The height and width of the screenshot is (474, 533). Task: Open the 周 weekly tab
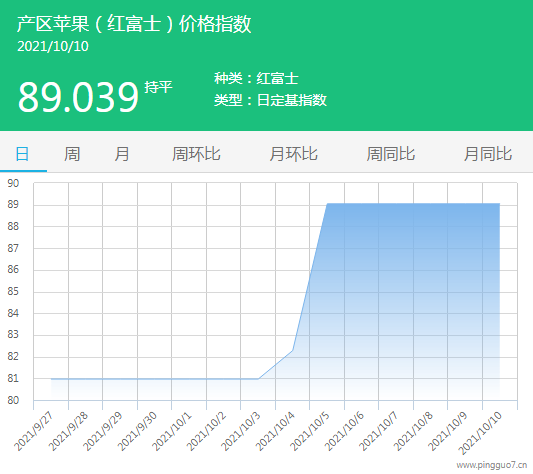point(72,154)
